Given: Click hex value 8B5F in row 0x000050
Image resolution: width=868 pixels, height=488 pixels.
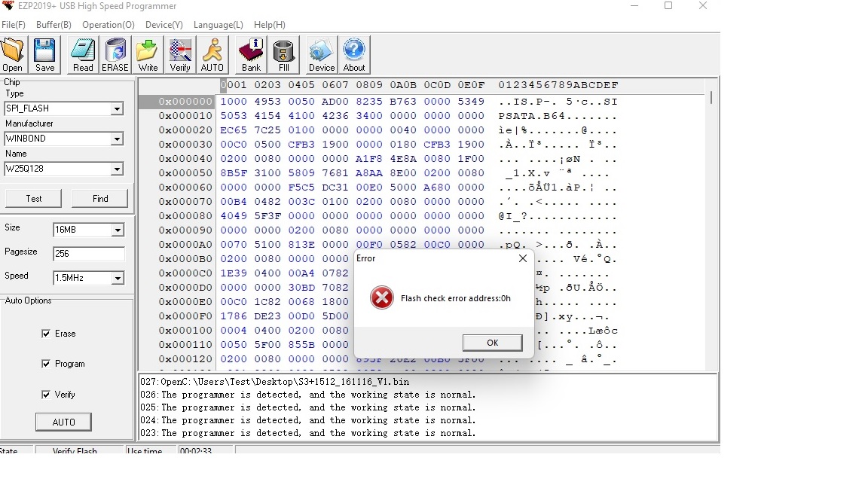Looking at the screenshot, I should point(234,173).
